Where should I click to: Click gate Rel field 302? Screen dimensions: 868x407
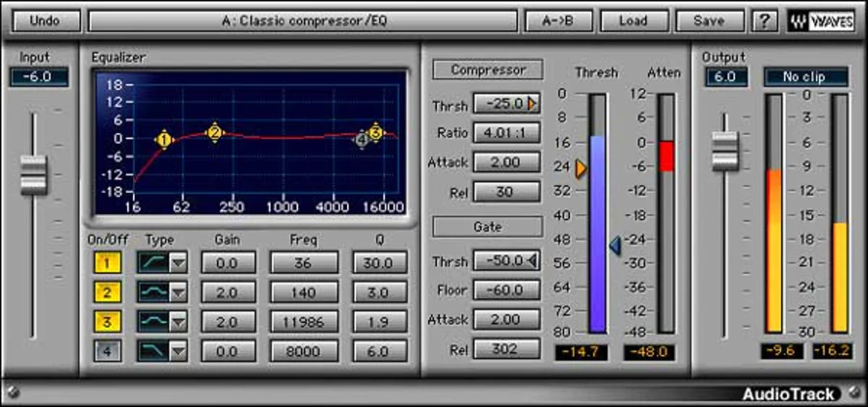[506, 349]
